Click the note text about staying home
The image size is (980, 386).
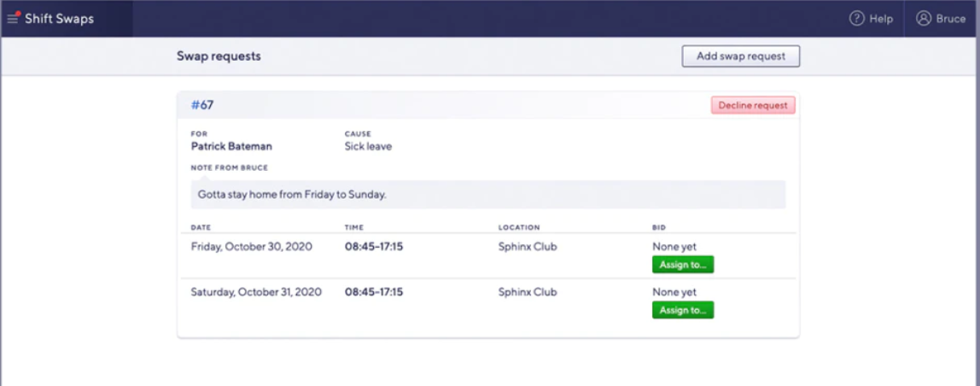[x=292, y=195]
